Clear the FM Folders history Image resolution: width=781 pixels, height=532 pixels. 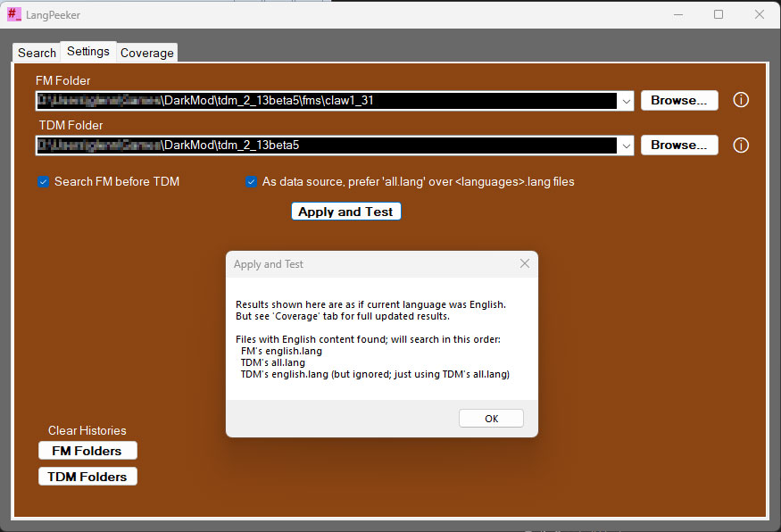[87, 451]
